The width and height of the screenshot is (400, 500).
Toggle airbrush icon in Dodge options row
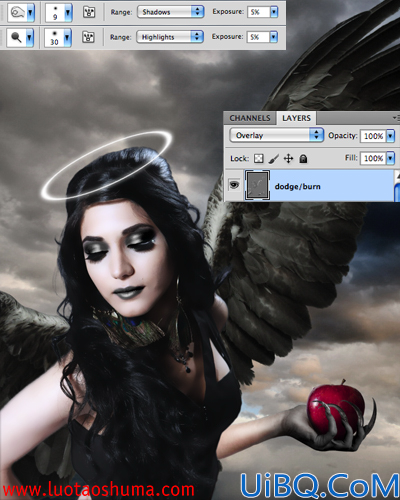(x=88, y=37)
